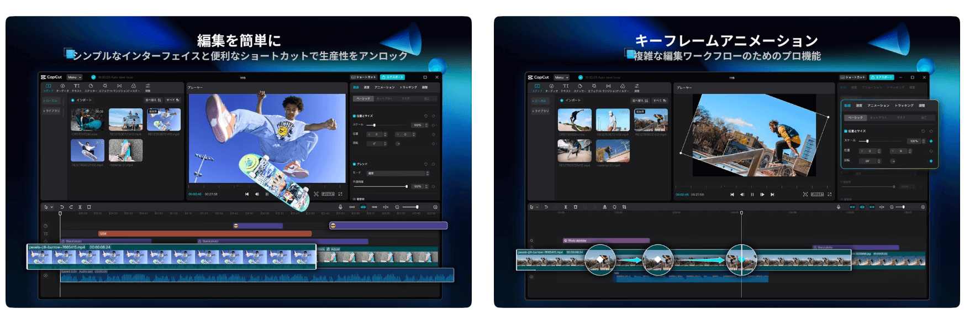Viewport: 980px width, 324px height.
Task: Open エフェクト in the キーフレームアニメーション window
Action: pos(594,88)
